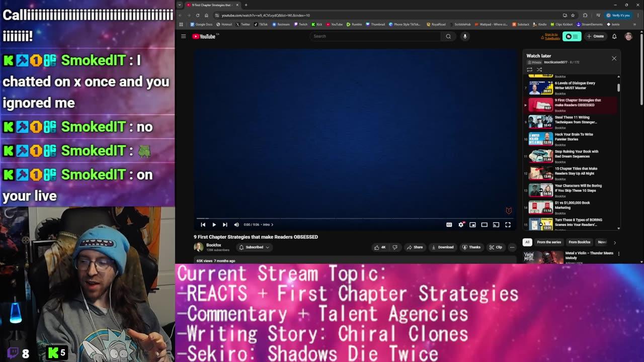Go back with the browser back arrow
Screen dimensions: 644x362
coord(180,15)
